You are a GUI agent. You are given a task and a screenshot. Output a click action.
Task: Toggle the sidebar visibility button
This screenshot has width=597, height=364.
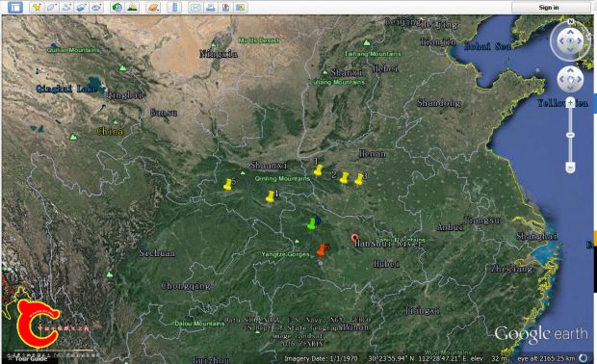[x=15, y=8]
